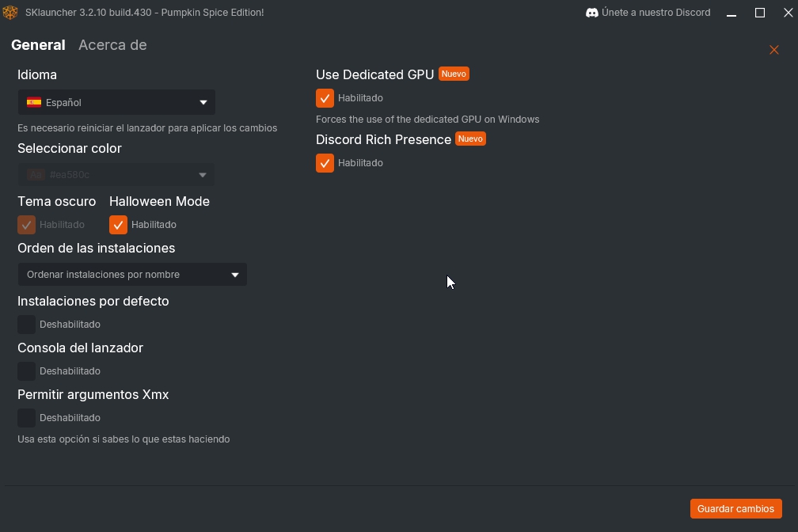Disable Discord Rich Presence
Viewport: 798px width, 532px height.
(x=325, y=163)
